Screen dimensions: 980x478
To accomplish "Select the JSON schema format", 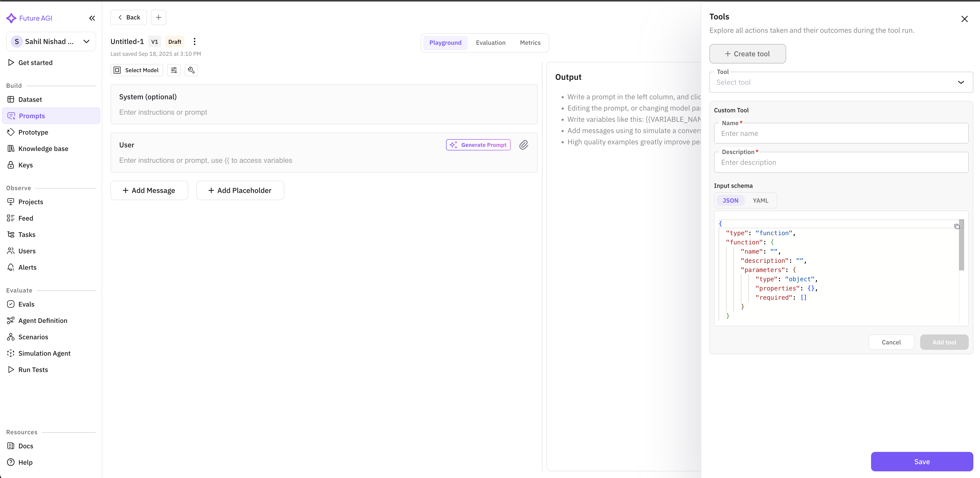I will (x=730, y=200).
